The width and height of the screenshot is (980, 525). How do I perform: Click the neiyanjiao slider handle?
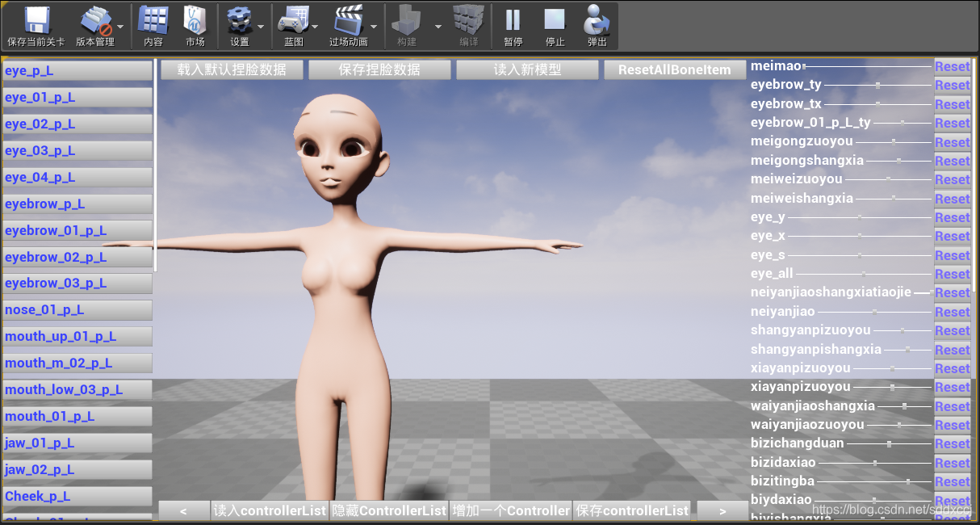(874, 312)
